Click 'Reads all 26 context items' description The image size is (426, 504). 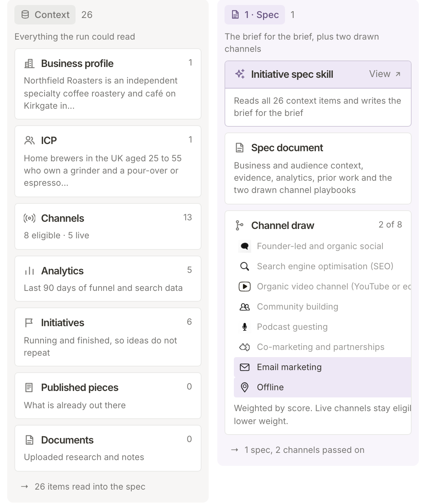(317, 107)
